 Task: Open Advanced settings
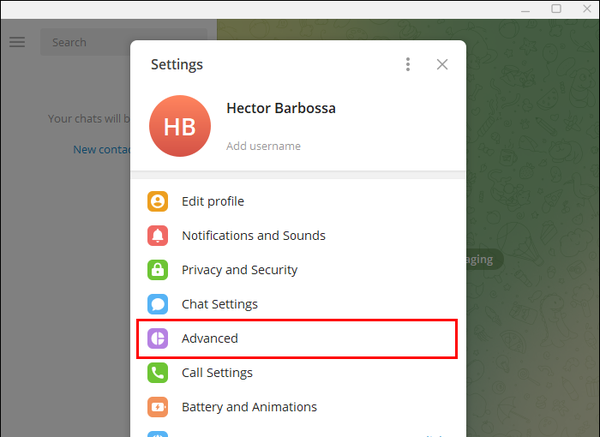(x=298, y=338)
